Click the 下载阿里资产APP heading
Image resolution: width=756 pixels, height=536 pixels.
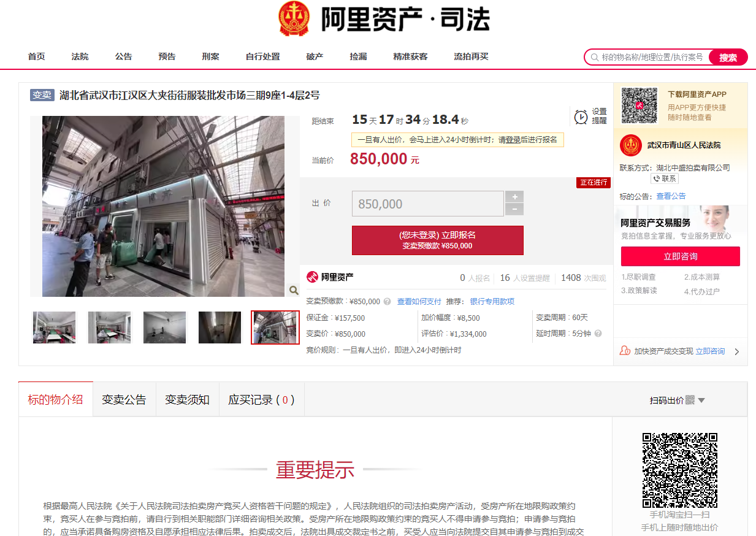click(697, 94)
